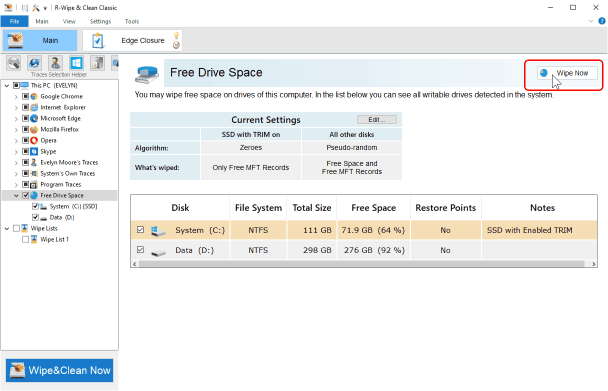Click the Program Traces icon in the tree
Screen dimensions: 608x391
point(34,184)
